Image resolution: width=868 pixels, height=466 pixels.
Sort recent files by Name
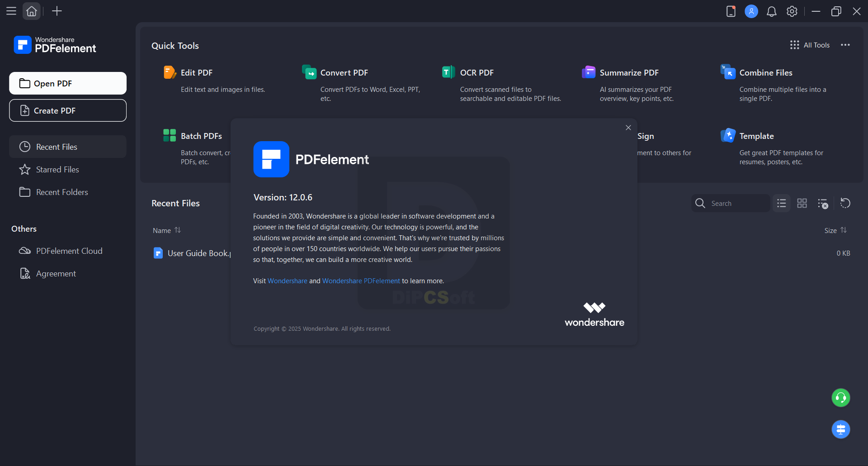tap(167, 230)
